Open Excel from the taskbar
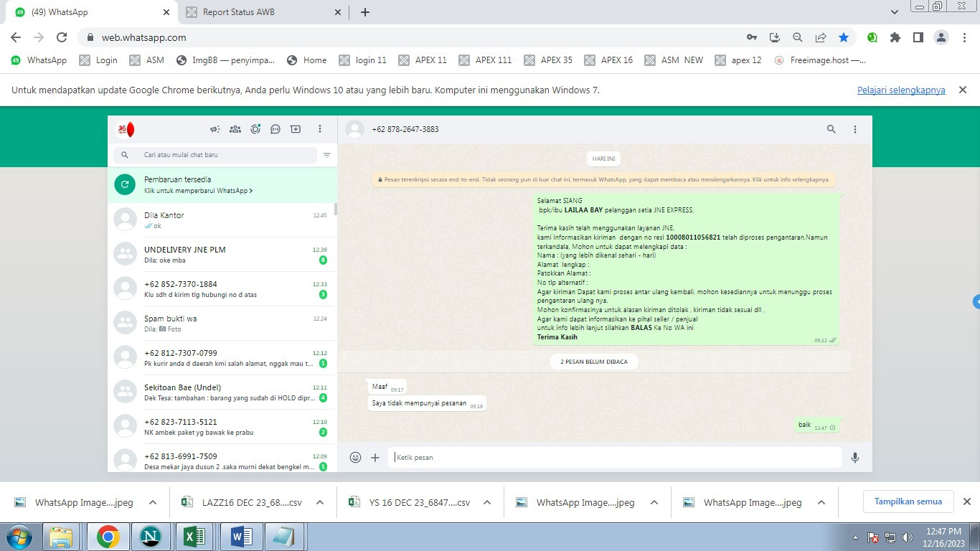The height and width of the screenshot is (551, 980). point(194,537)
